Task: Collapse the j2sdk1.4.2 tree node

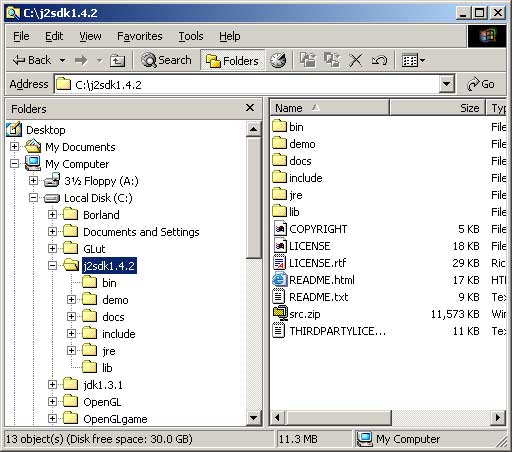Action: point(52,266)
